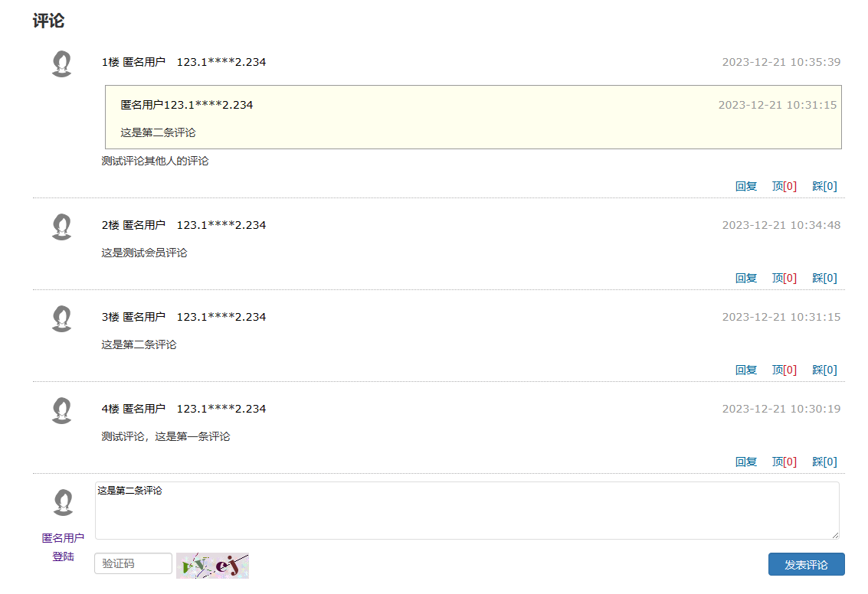Select the 3楼 comment body 这是第二条评论
Screen dimensions: 868x594
pyautogui.click(x=139, y=344)
